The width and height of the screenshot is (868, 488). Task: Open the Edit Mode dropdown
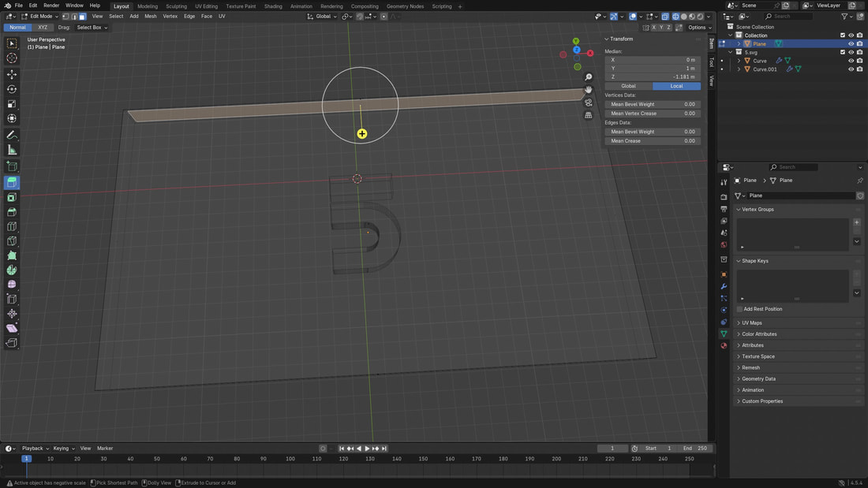tap(40, 17)
